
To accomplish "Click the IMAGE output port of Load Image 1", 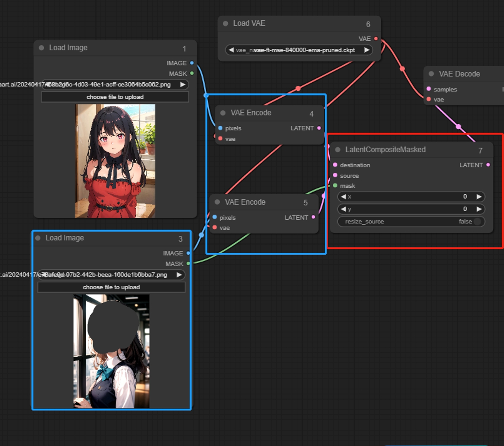I will tap(192, 63).
